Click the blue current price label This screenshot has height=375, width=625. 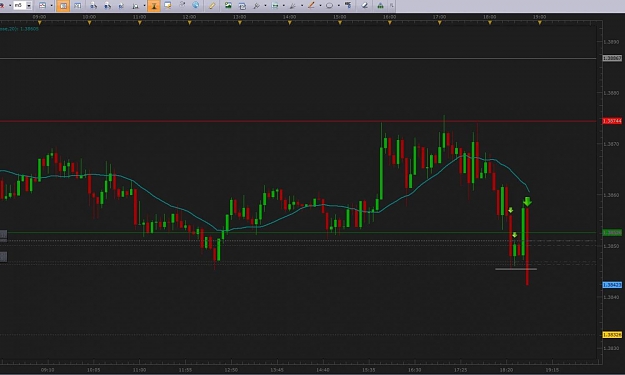pos(612,285)
